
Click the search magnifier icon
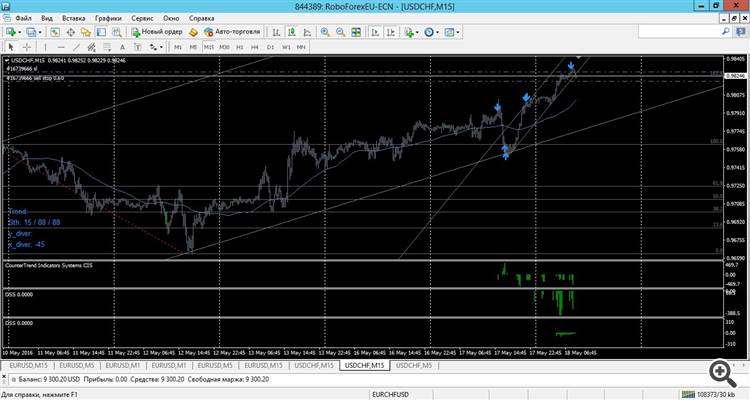click(726, 32)
